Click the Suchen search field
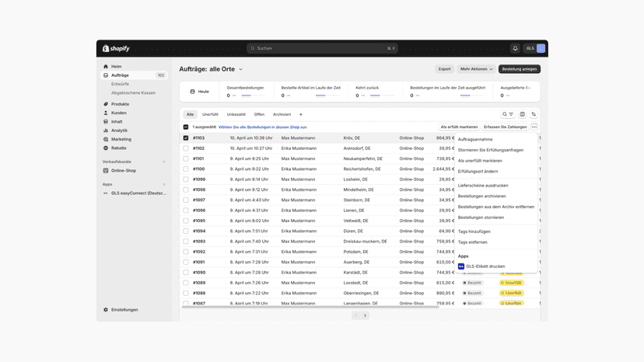644x362 pixels. pos(322,48)
